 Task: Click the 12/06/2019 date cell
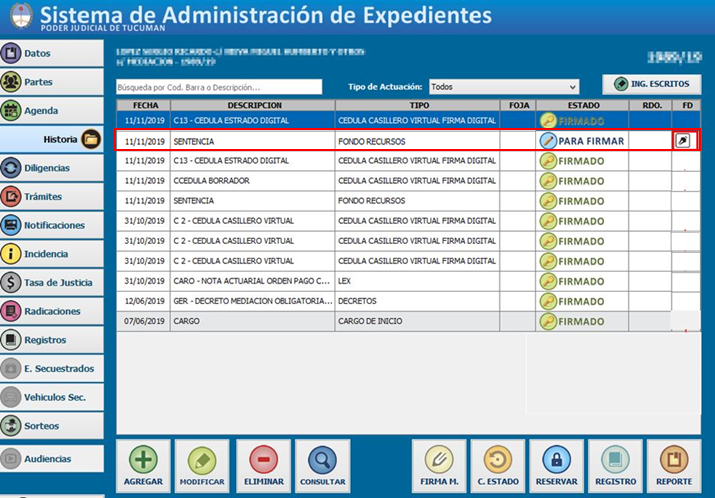pyautogui.click(x=144, y=301)
